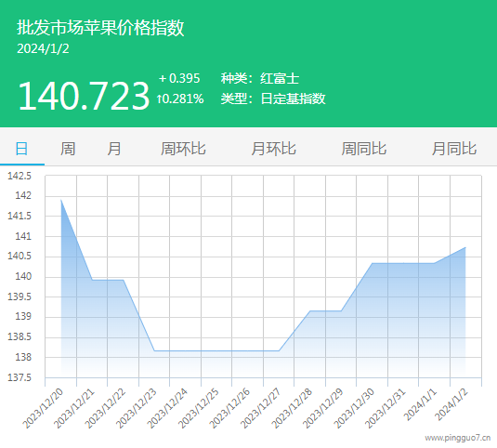Click the 2024/1/2 chart endpoint
The height and width of the screenshot is (448, 497).
pyautogui.click(x=465, y=247)
